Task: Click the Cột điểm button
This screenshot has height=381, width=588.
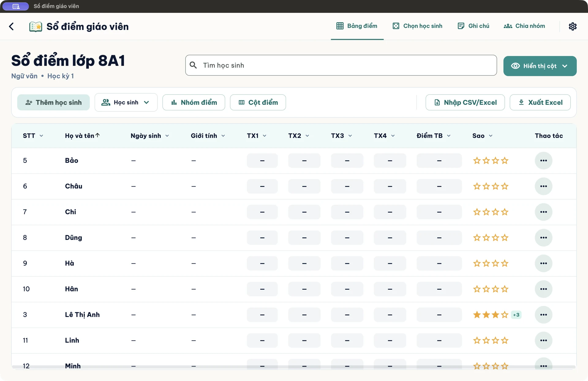Action: point(258,102)
